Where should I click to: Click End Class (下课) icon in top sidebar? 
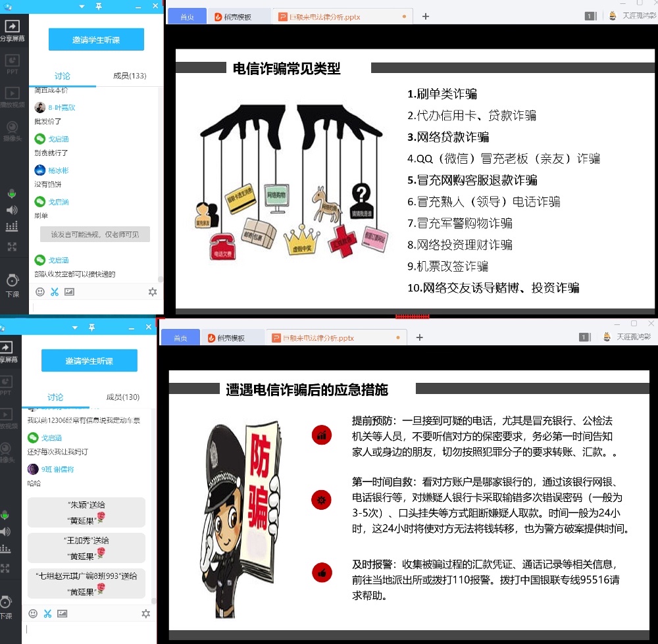[x=12, y=283]
